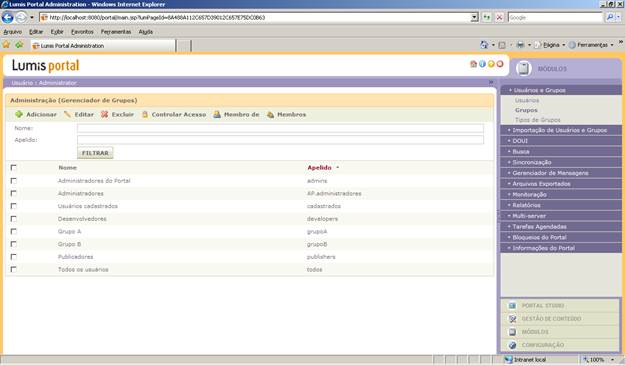The width and height of the screenshot is (625, 366).
Task: Check the Todos os usuários row checkbox
Action: click(14, 270)
